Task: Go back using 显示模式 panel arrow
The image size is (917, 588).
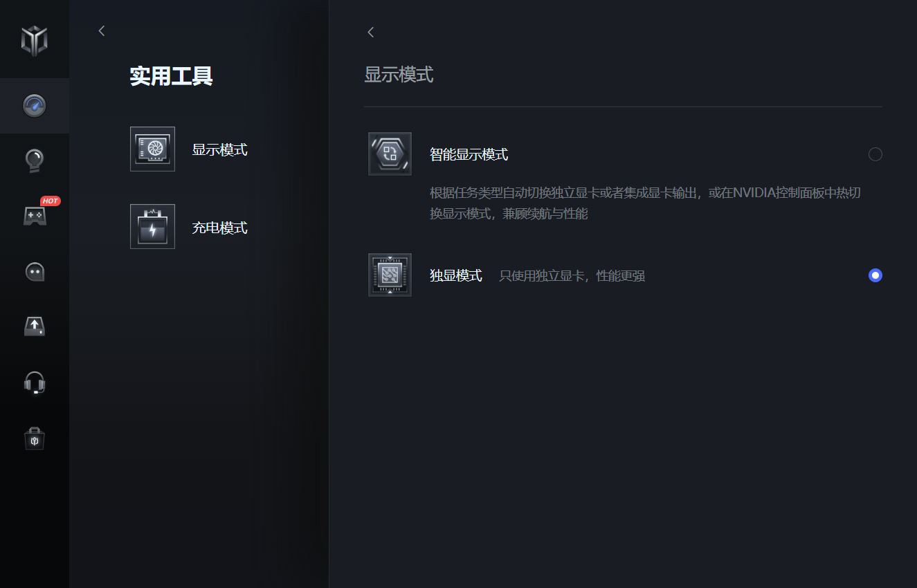Action: pos(371,32)
